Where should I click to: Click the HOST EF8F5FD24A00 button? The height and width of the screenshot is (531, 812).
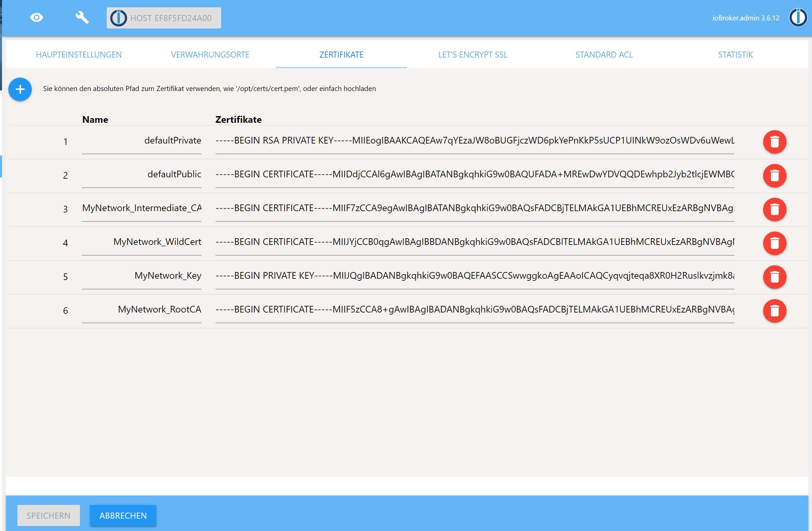tap(164, 18)
